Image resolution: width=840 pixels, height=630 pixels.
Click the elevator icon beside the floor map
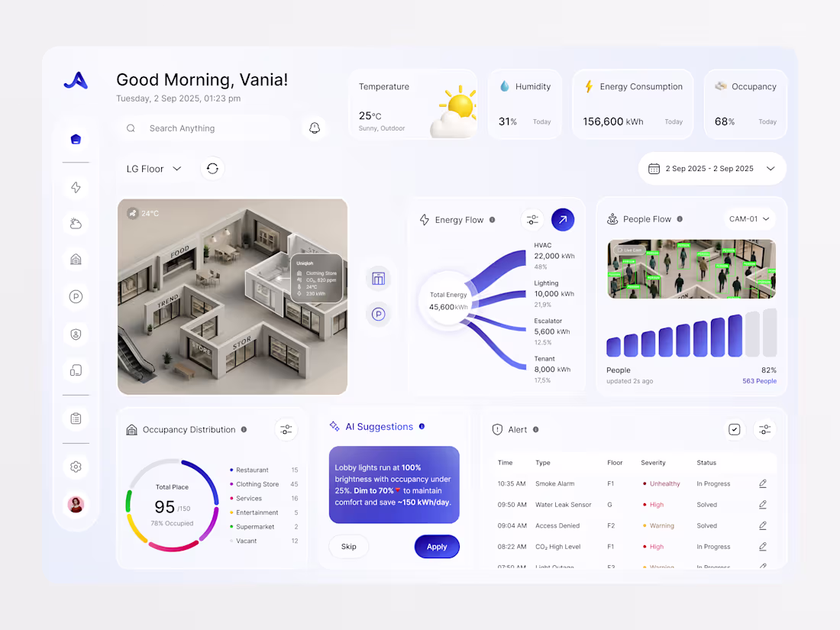pyautogui.click(x=379, y=278)
